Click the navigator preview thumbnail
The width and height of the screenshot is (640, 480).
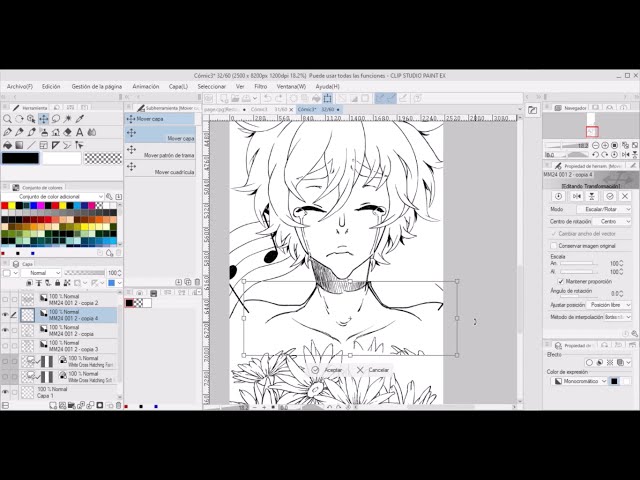591,126
